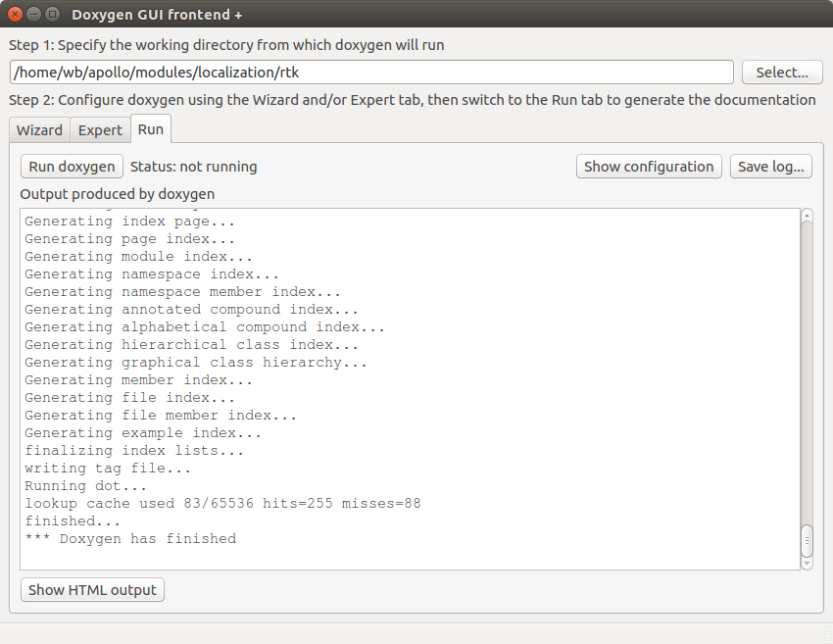Click 'Generating member index...' log line
Screen dimensions: 833x644
point(138,380)
